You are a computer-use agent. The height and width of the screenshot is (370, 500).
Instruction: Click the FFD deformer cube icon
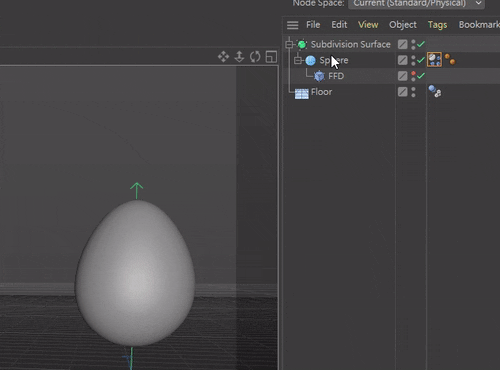point(319,76)
